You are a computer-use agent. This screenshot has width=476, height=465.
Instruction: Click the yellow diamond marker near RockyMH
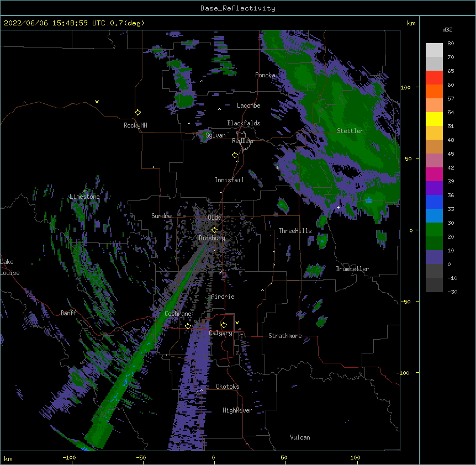point(138,113)
